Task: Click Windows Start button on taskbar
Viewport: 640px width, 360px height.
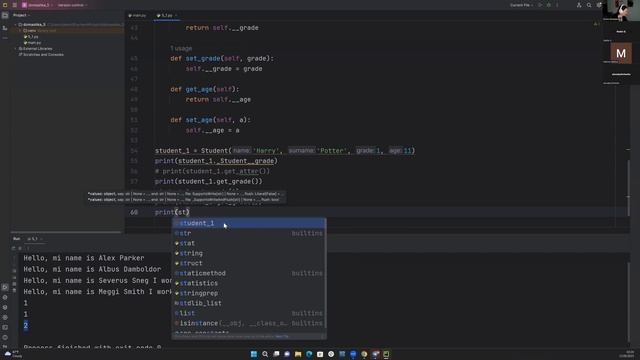Action: pos(254,354)
